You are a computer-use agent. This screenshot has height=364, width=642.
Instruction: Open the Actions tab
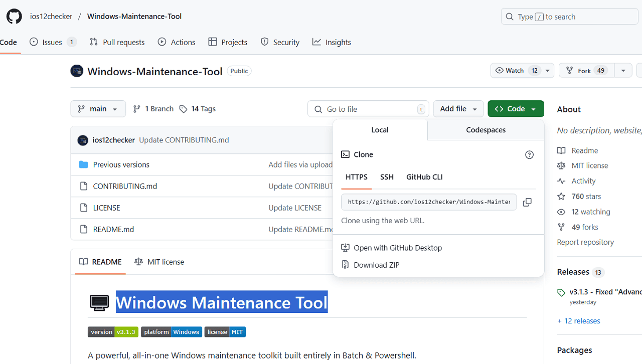[177, 42]
